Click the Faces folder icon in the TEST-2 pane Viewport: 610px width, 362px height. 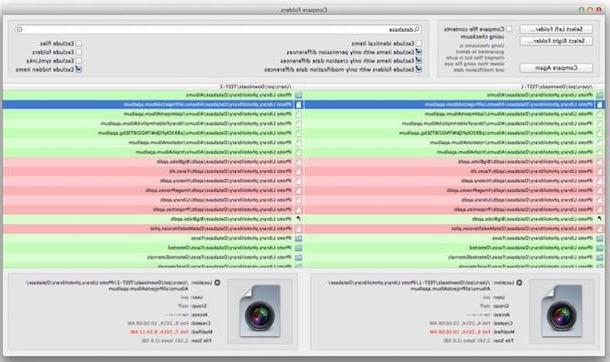(x=298, y=238)
